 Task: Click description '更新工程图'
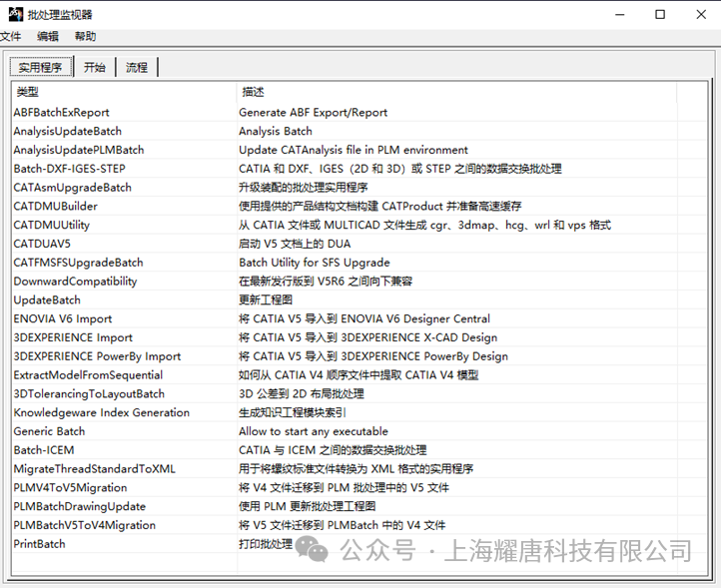coord(266,300)
